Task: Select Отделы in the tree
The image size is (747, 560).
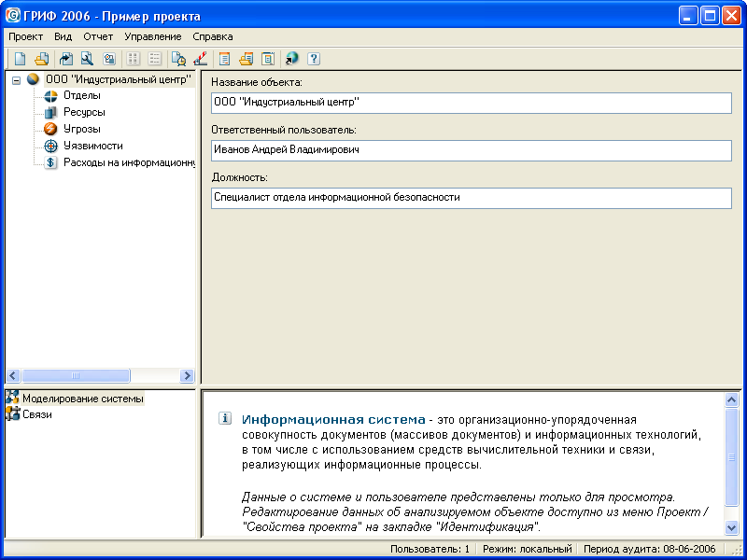Action: [x=82, y=96]
